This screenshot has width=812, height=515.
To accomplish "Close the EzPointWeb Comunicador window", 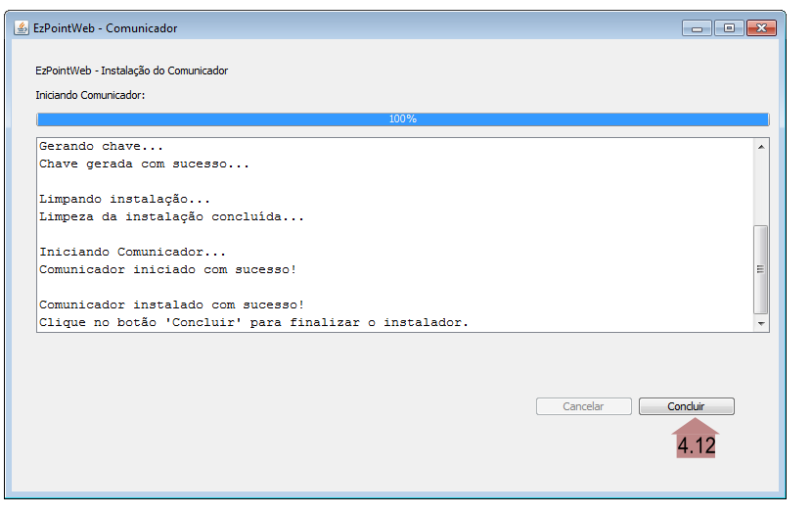I will tap(760, 28).
